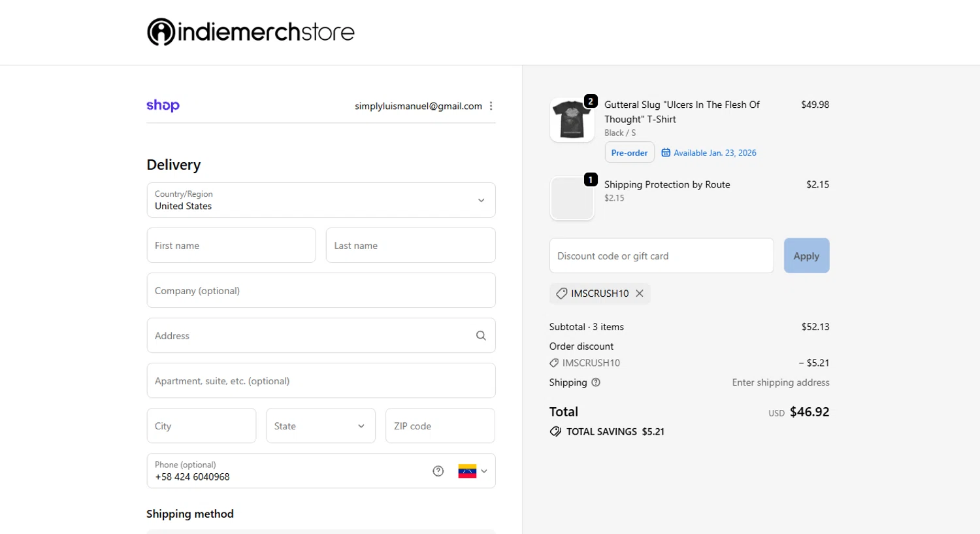Click the Total Savings tag icon
980x534 pixels.
(x=555, y=431)
